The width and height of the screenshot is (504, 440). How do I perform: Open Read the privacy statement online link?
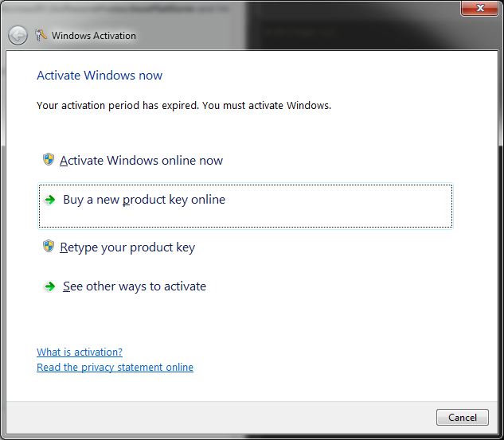(x=115, y=367)
